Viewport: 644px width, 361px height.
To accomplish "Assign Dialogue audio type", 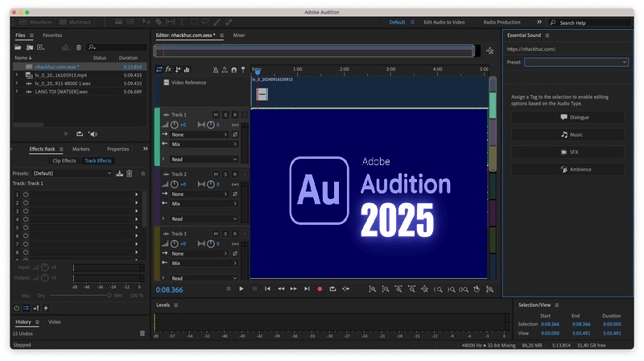I will [x=568, y=118].
